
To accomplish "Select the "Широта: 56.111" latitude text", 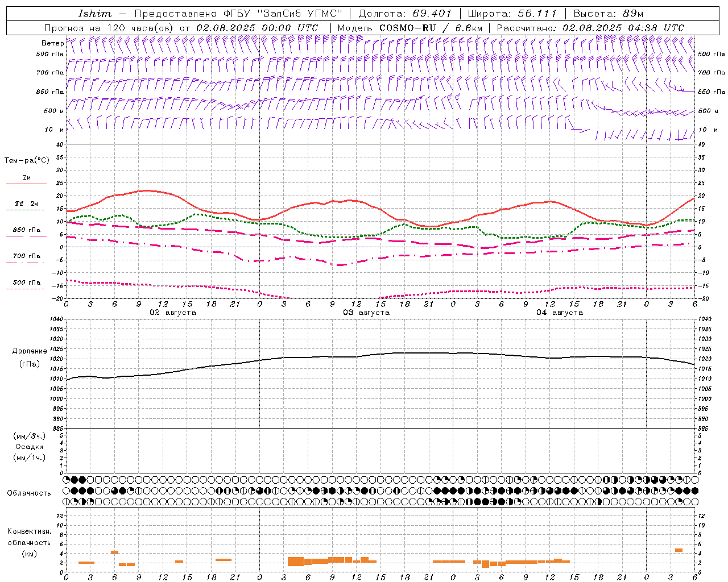I will tap(512, 14).
